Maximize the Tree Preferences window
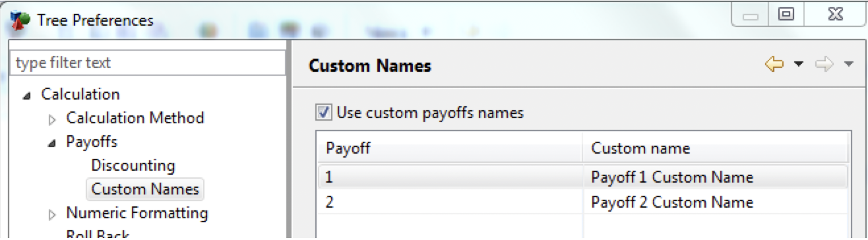The height and width of the screenshot is (240, 868). [786, 13]
